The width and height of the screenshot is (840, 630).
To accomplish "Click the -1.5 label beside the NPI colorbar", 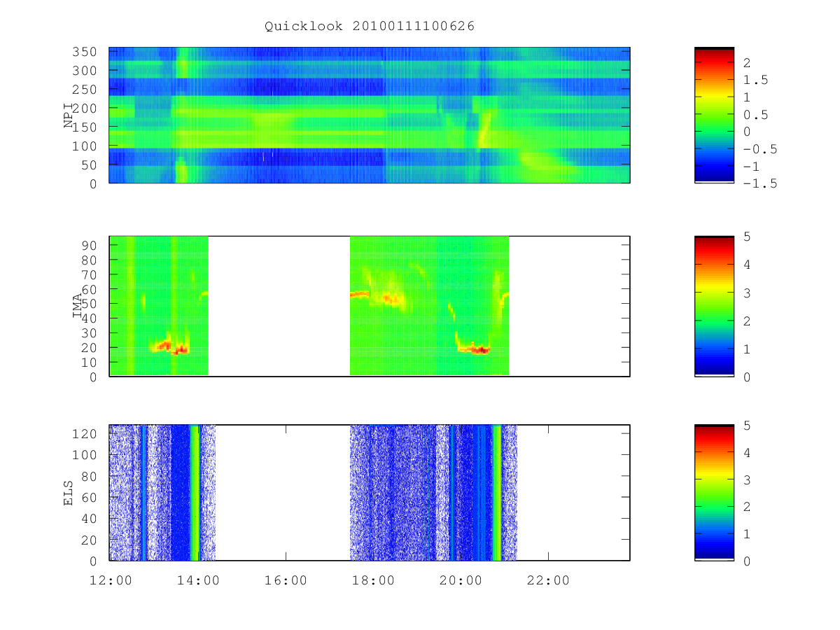I will [x=759, y=183].
